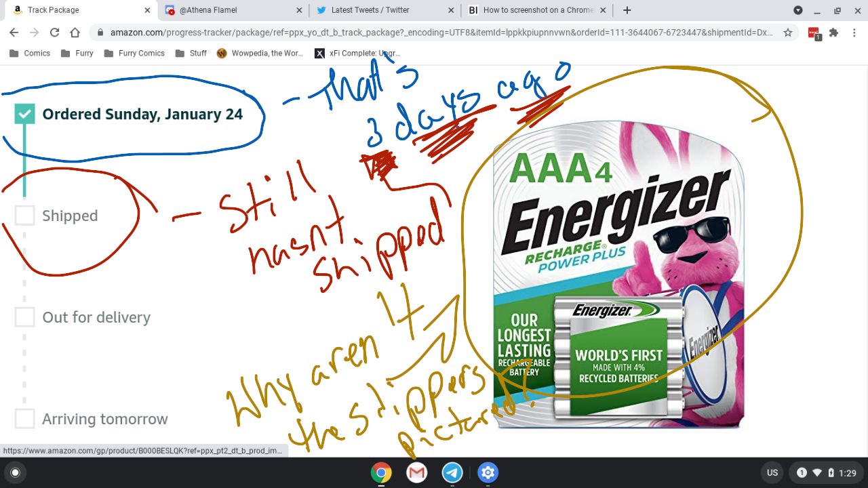The image size is (868, 488).
Task: Click the Out for delivery checkbox
Action: point(24,317)
